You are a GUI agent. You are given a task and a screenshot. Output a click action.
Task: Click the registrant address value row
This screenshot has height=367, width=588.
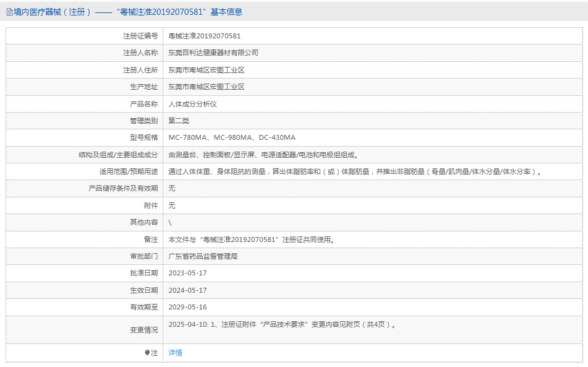(372, 70)
